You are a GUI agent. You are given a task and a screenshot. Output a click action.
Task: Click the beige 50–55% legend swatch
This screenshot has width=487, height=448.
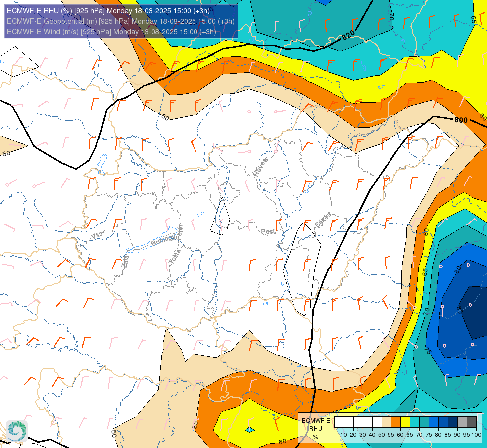click(x=387, y=422)
